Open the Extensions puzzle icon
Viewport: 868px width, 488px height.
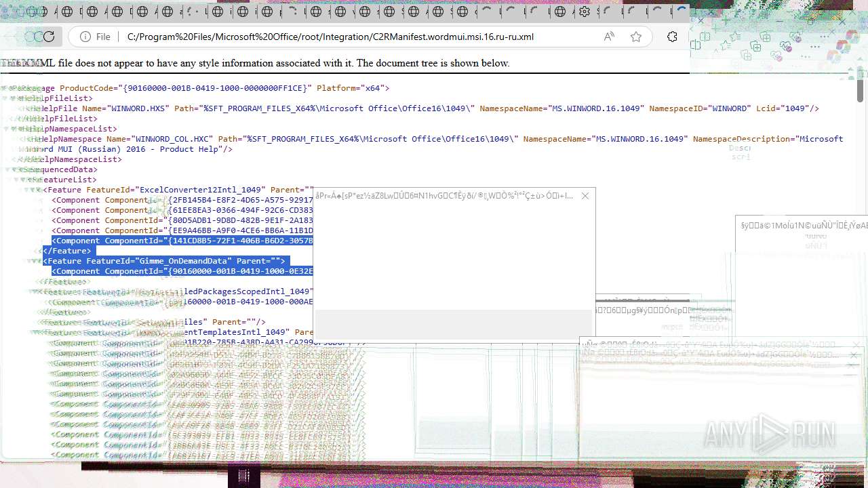point(672,37)
